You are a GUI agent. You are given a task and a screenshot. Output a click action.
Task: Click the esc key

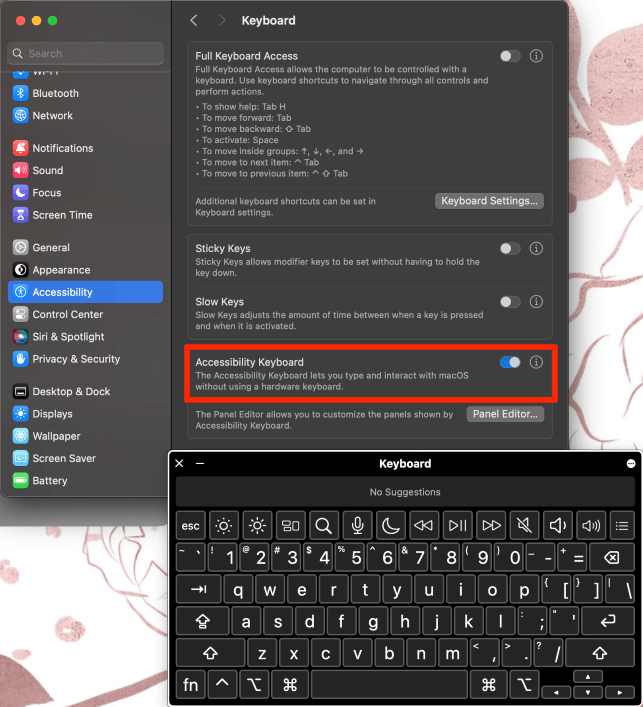click(x=191, y=525)
